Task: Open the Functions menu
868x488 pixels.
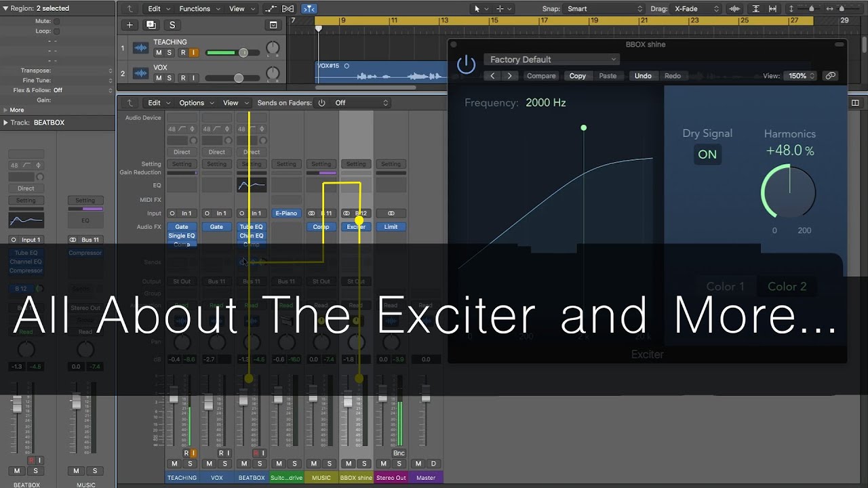Action: 199,9
